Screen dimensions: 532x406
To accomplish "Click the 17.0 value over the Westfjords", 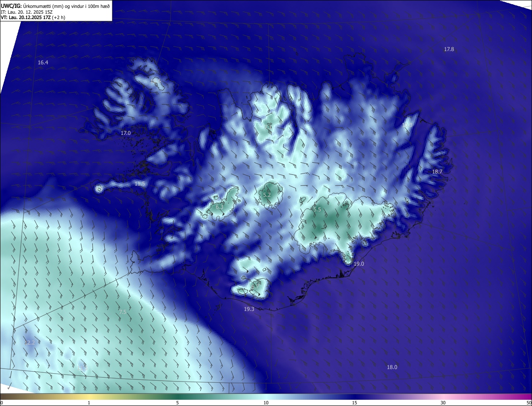I will pos(126,133).
